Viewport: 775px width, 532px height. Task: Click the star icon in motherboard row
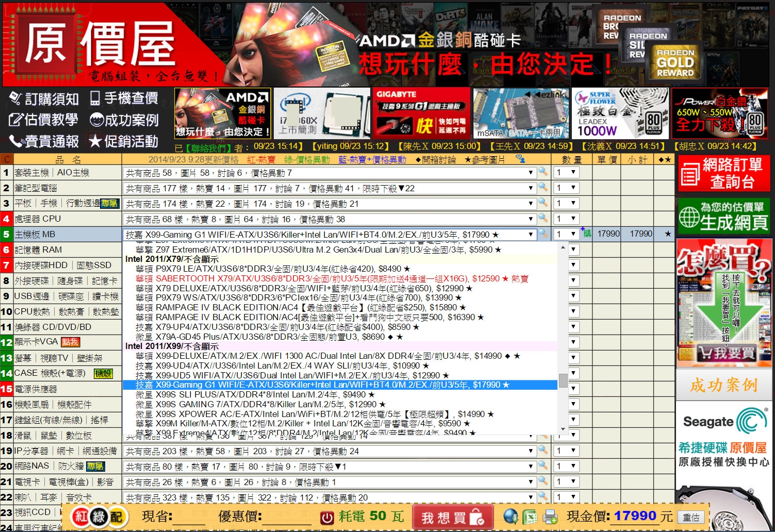(668, 234)
